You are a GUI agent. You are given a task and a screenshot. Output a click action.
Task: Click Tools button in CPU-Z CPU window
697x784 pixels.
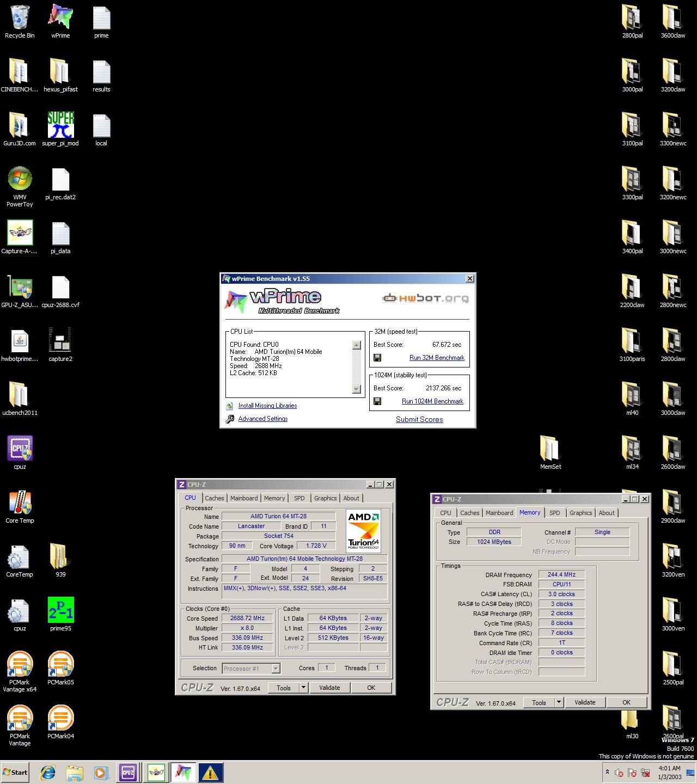click(x=284, y=688)
